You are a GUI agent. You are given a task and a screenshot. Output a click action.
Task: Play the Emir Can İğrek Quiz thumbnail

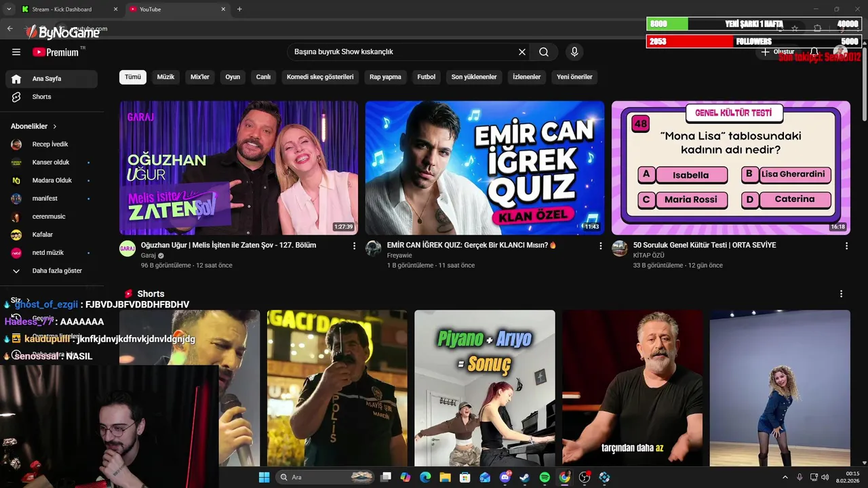(485, 168)
